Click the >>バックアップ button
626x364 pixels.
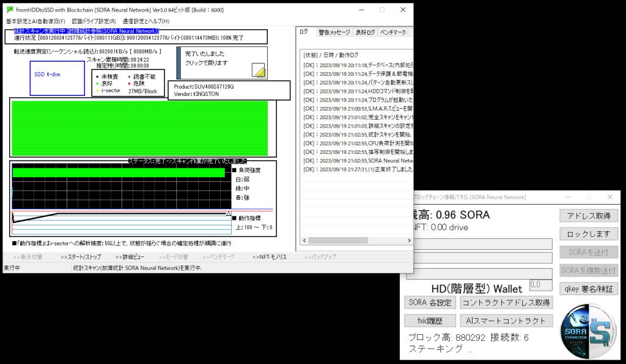point(320,257)
